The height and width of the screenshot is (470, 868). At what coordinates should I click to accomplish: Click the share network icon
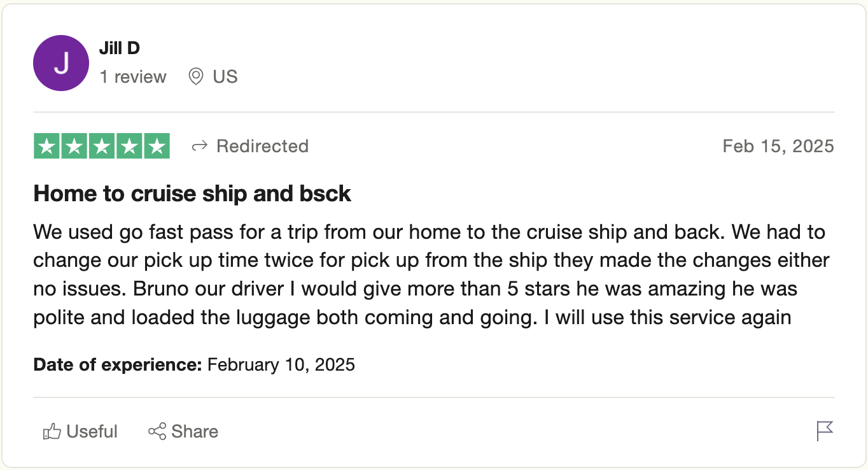(157, 431)
